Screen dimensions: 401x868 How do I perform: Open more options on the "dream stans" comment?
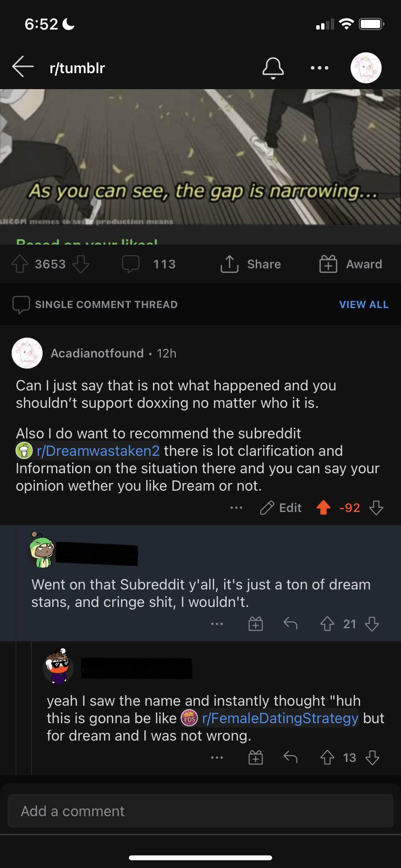point(217,624)
